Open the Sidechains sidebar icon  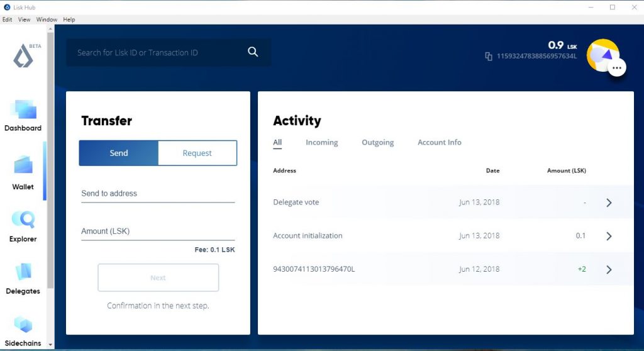click(23, 325)
